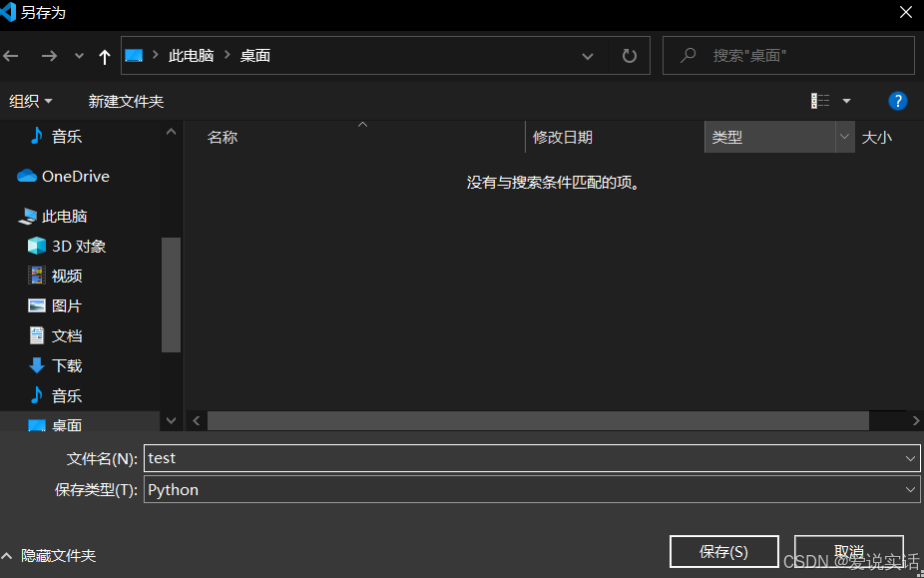Open the recent locations dropdown in address bar
Image resolution: width=924 pixels, height=578 pixels.
588,56
